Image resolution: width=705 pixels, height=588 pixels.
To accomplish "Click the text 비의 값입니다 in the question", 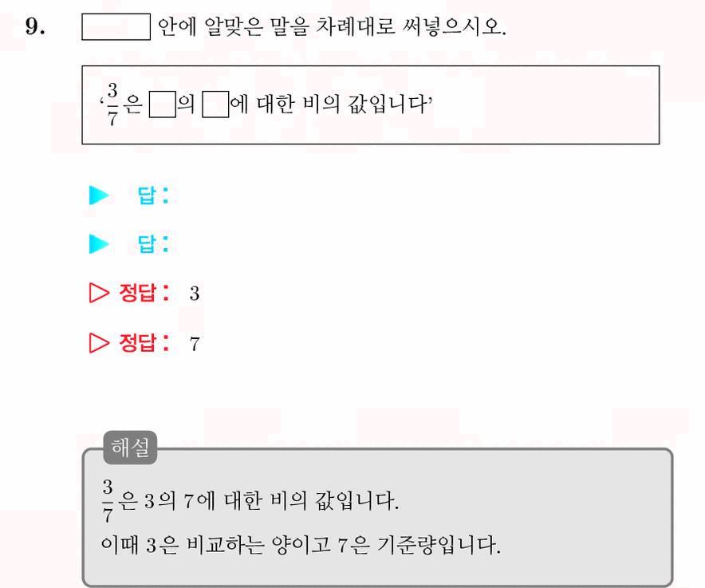I will pyautogui.click(x=365, y=105).
